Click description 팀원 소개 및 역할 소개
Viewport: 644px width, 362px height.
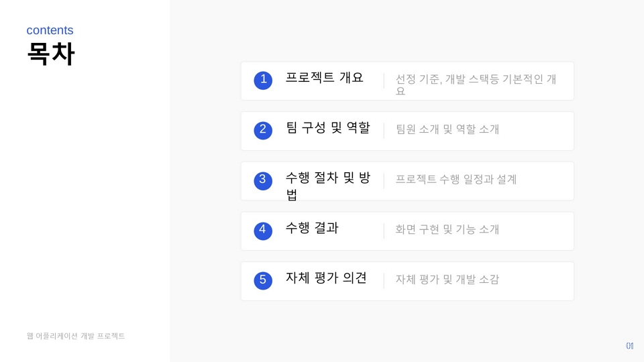[447, 129]
